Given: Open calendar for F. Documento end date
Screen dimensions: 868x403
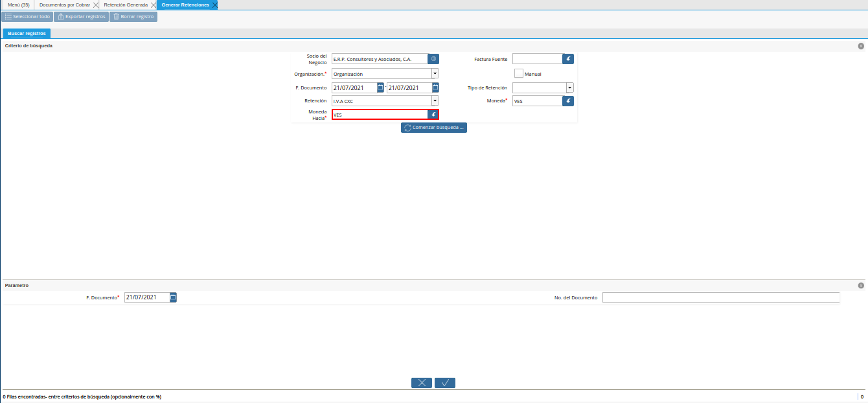Looking at the screenshot, I should pyautogui.click(x=436, y=87).
